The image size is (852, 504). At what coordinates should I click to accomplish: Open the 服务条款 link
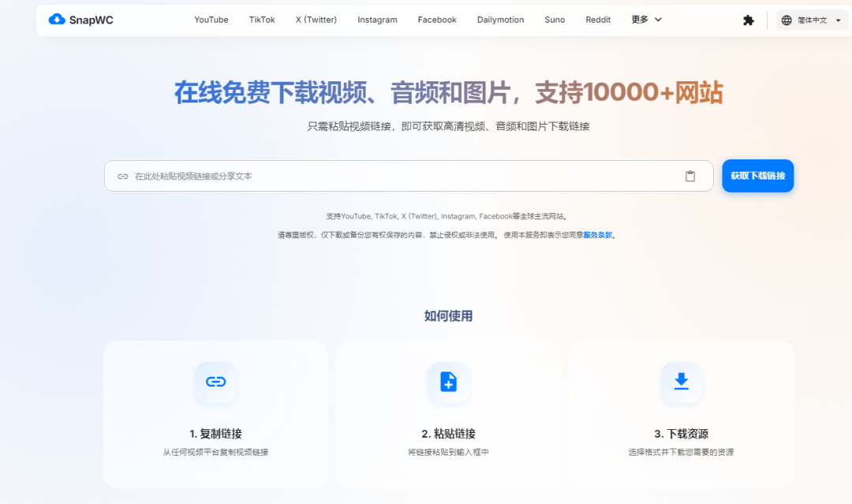point(596,234)
